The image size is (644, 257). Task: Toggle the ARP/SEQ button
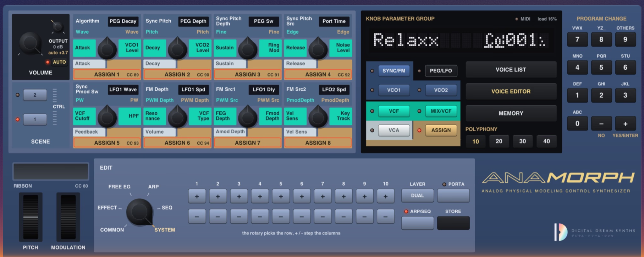(x=417, y=223)
